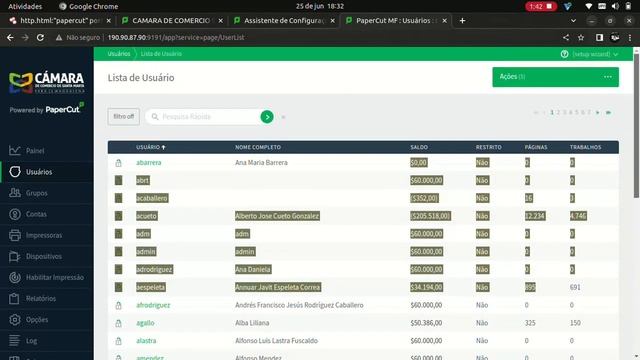
Task: Sort by the Trabalhos column header
Action: tap(585, 147)
